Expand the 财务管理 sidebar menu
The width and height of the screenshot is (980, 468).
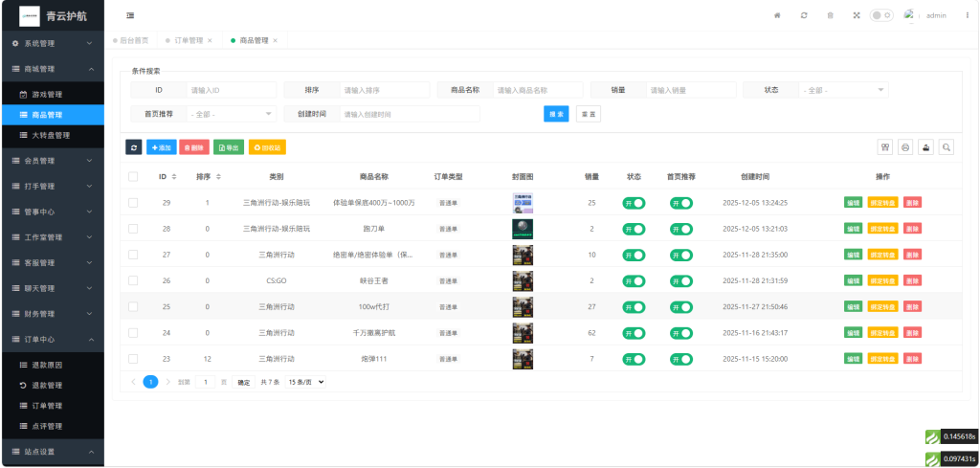click(x=52, y=314)
